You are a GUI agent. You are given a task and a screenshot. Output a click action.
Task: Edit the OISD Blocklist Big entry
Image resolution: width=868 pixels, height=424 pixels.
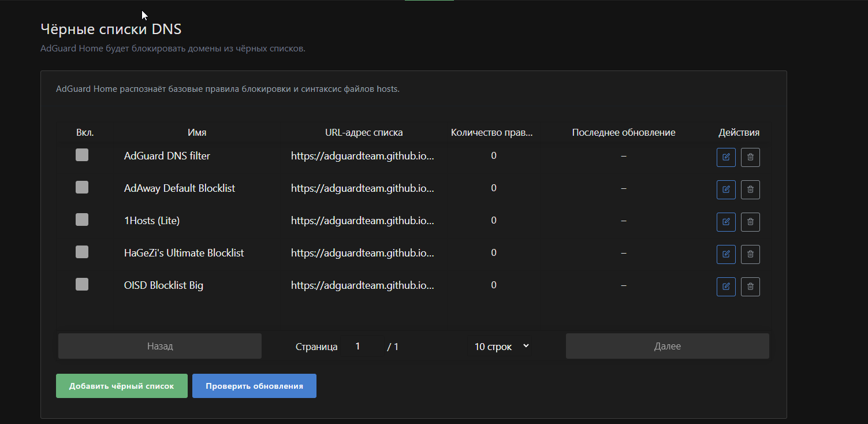coord(726,287)
